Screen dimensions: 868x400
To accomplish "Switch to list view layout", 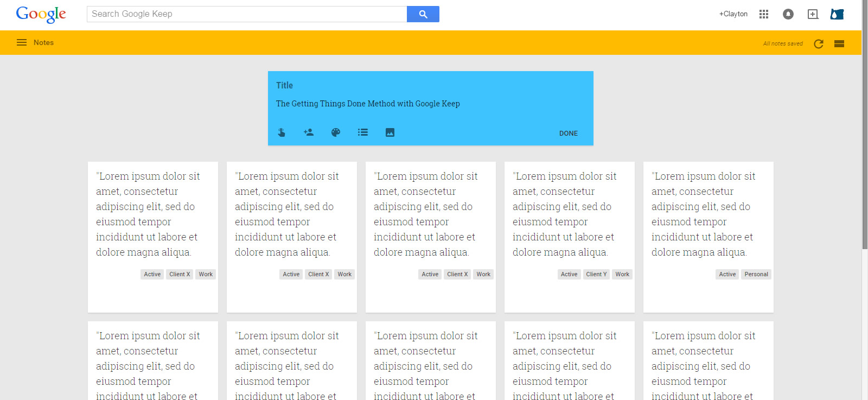I will coord(839,43).
